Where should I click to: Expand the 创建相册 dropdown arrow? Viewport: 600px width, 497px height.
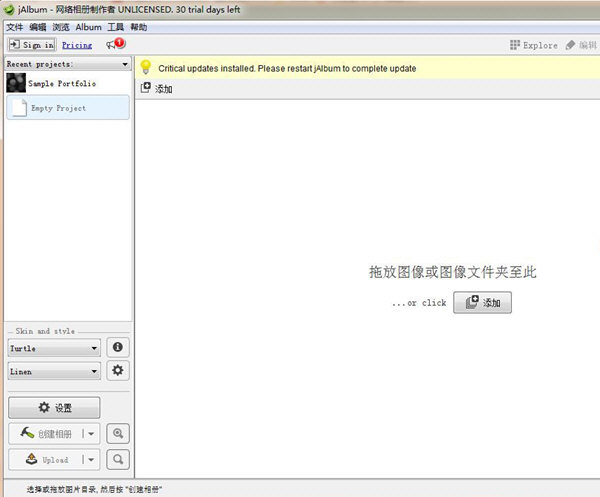(91, 434)
